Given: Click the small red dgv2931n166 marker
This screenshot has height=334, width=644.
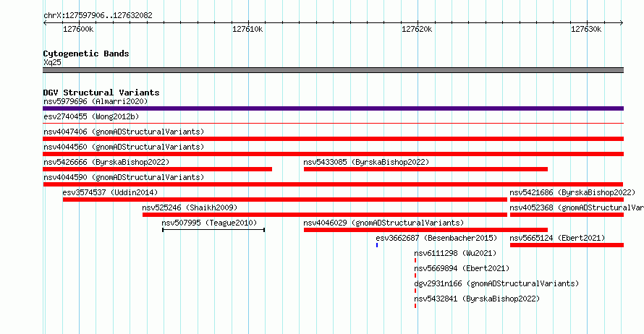Looking at the screenshot, I should (x=415, y=291).
